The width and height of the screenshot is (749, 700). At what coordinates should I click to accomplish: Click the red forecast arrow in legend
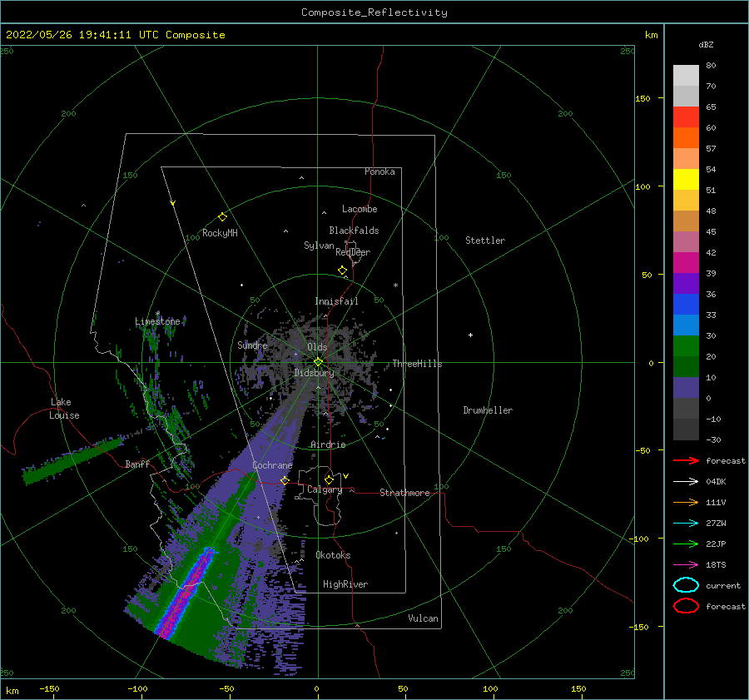(686, 460)
